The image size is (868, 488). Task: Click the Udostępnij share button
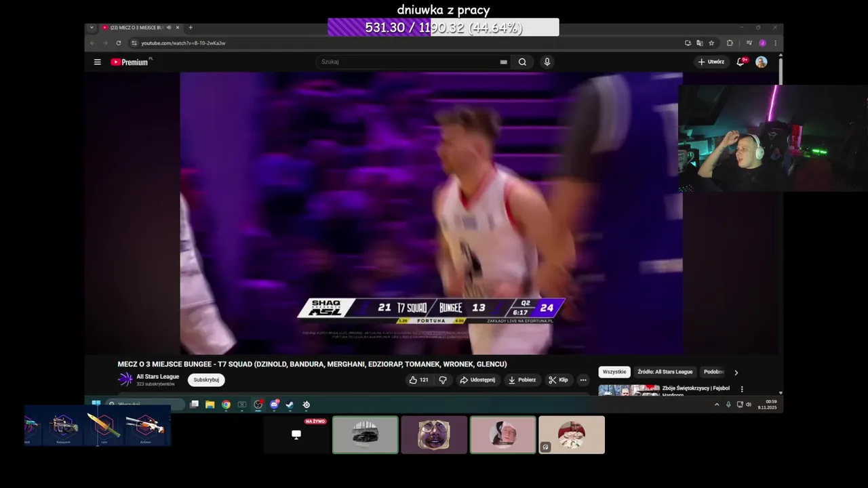coord(477,380)
